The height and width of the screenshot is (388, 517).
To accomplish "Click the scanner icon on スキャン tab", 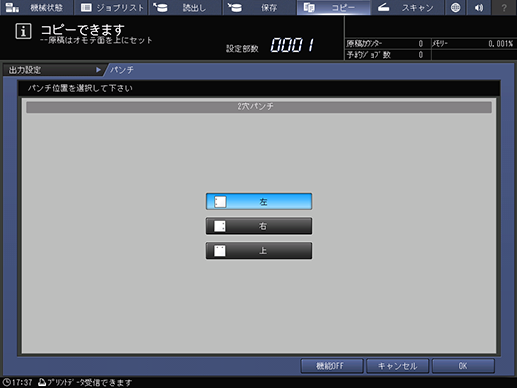I will 384,7.
